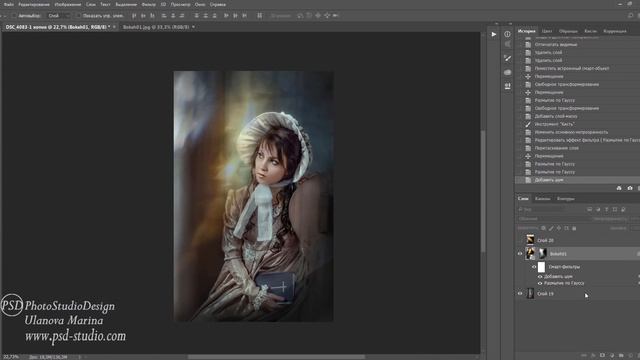Filter layers by pixel layers icon
The width and height of the screenshot is (640, 360).
589,209
